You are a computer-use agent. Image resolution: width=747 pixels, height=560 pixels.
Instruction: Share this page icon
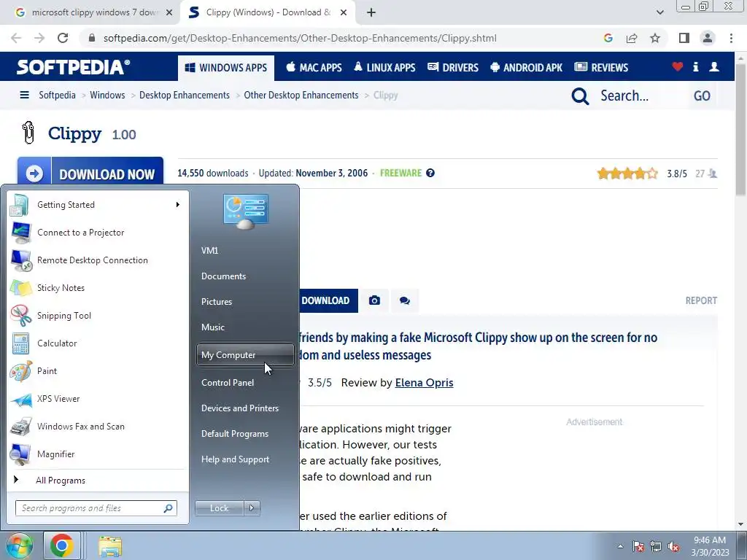632,38
